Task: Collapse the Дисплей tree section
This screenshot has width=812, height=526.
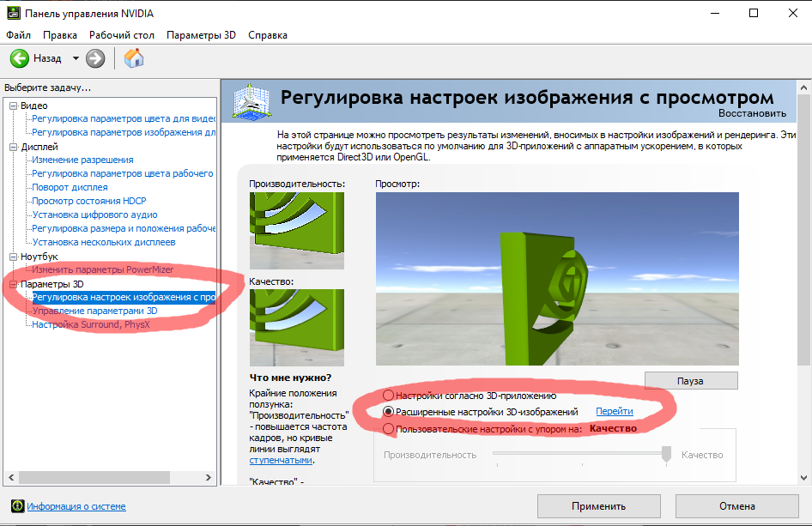Action: point(14,147)
